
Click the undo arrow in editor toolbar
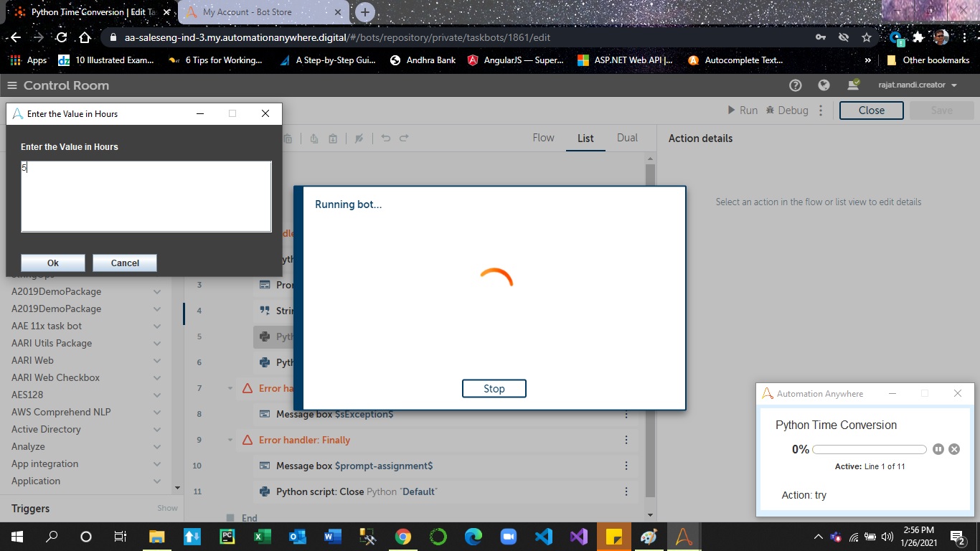tap(386, 138)
